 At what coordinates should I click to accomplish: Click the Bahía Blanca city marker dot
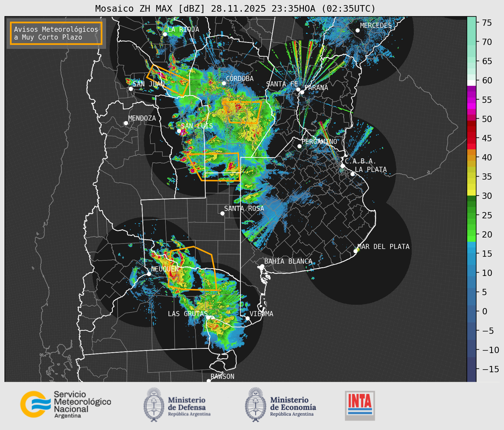click(262, 266)
